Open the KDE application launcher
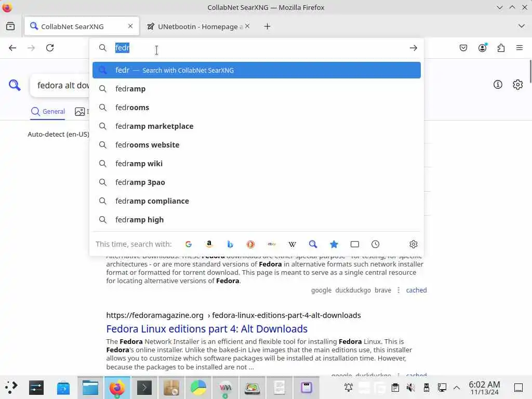 [11, 388]
